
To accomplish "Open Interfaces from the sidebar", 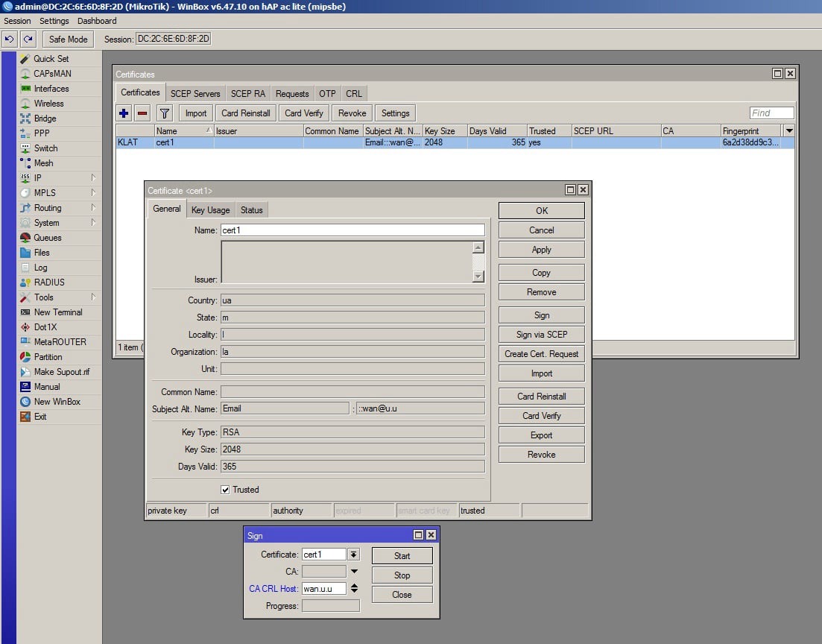I will click(51, 89).
